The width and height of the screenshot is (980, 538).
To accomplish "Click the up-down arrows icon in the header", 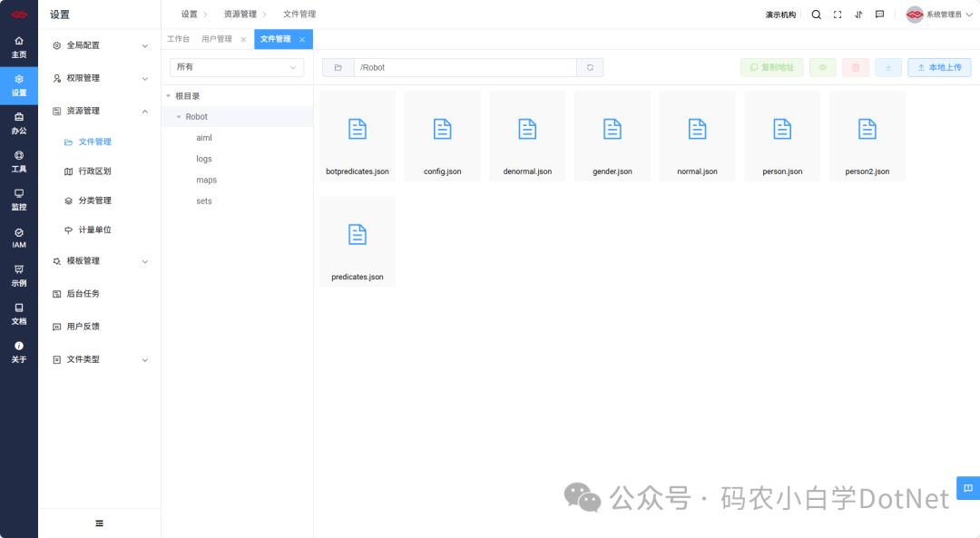I will (858, 15).
